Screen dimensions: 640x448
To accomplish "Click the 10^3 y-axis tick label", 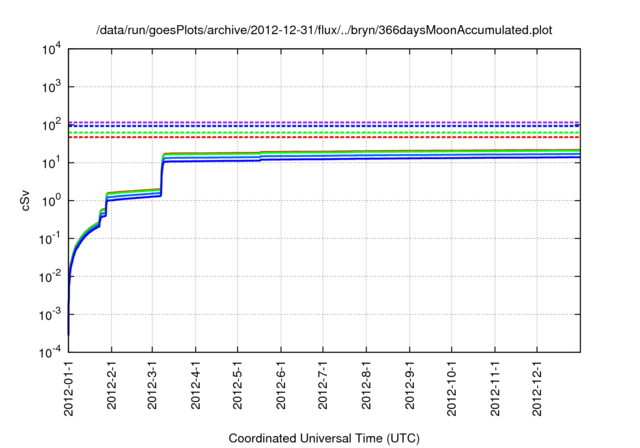I will point(51,87).
